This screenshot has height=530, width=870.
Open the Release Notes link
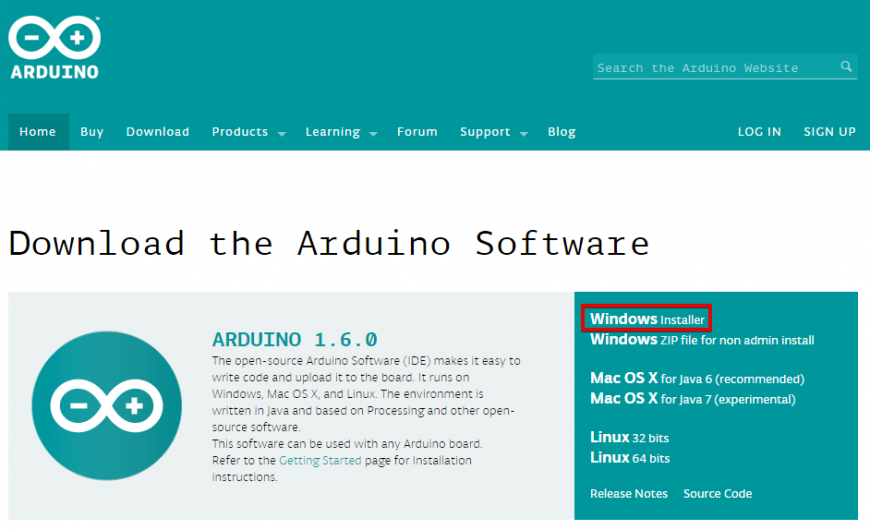tap(628, 493)
